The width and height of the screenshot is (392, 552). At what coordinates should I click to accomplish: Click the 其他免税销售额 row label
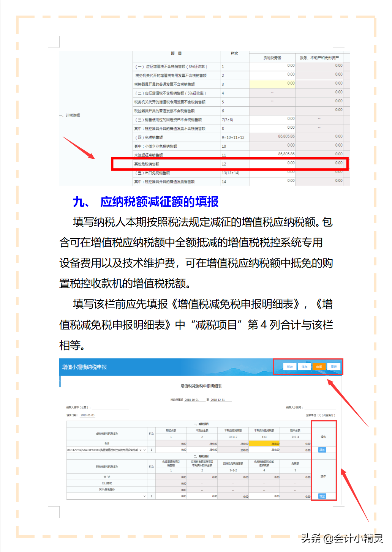pos(147,164)
